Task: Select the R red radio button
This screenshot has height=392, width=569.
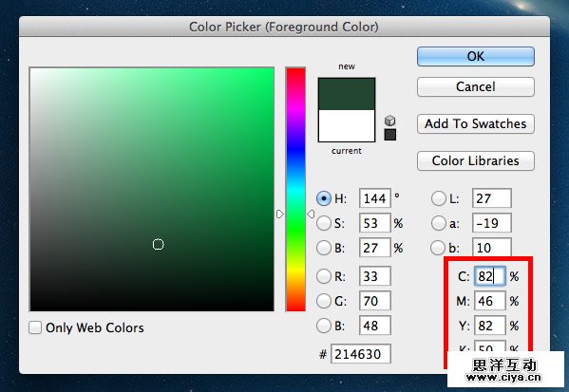Action: click(324, 277)
